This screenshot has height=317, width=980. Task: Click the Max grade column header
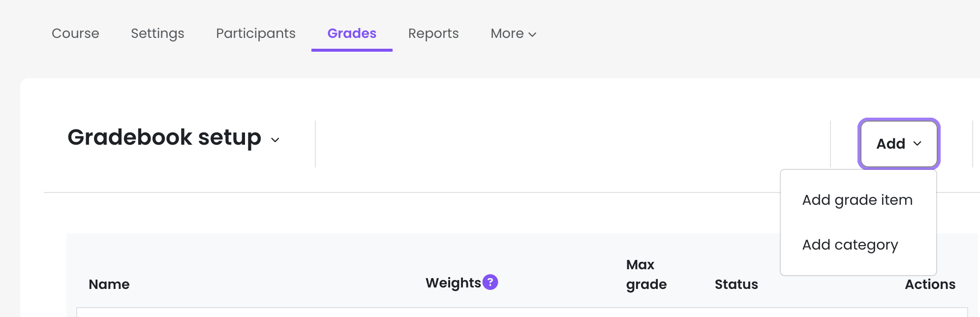click(x=646, y=275)
